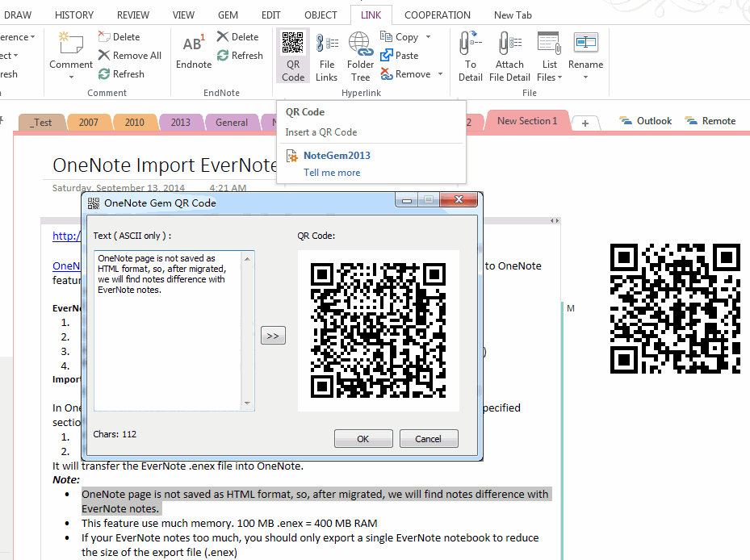Image resolution: width=750 pixels, height=560 pixels.
Task: Select the 2010 section tab
Action: pos(134,123)
